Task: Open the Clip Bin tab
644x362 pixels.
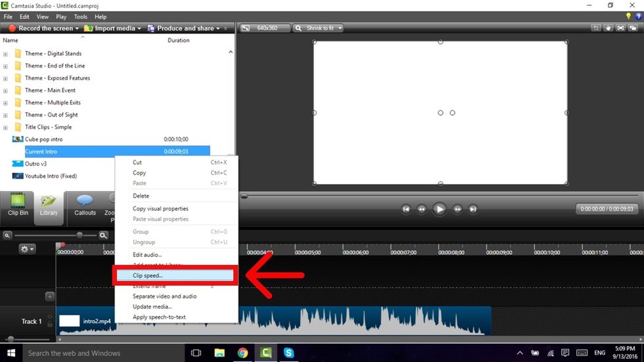Action: [x=18, y=204]
